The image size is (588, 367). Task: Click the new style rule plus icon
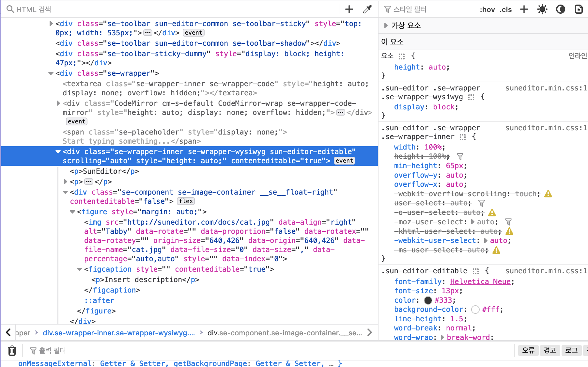click(x=524, y=9)
